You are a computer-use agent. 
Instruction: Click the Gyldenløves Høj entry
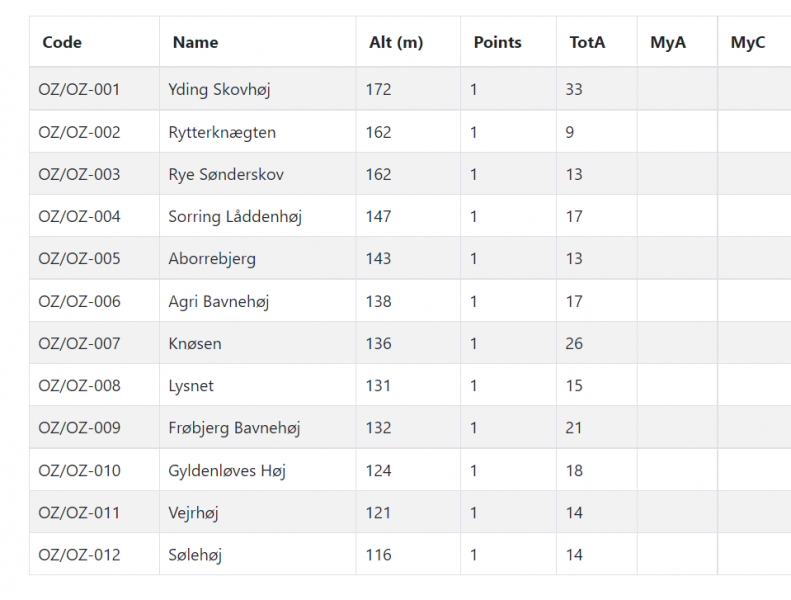point(227,471)
